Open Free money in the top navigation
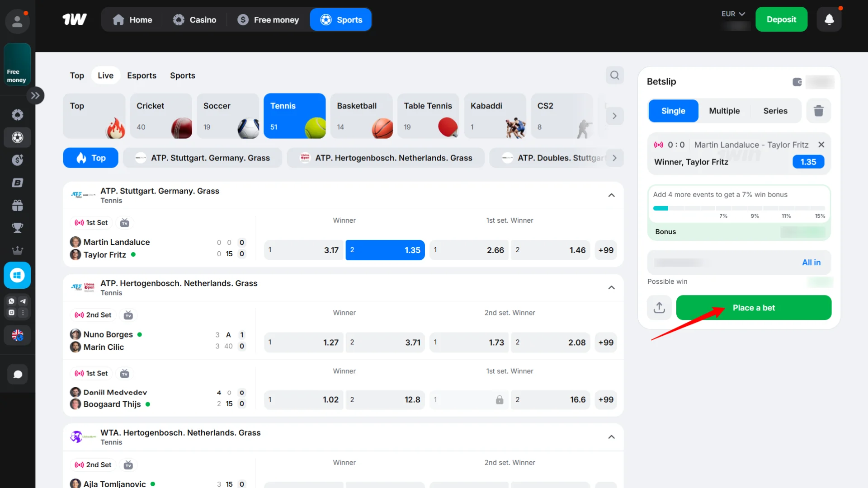Image resolution: width=868 pixels, height=488 pixels. click(x=269, y=19)
